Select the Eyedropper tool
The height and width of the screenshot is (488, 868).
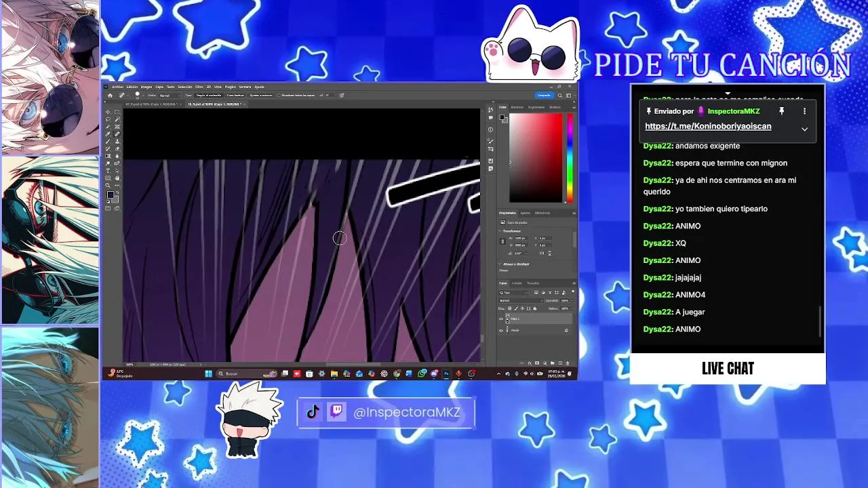coord(108,134)
